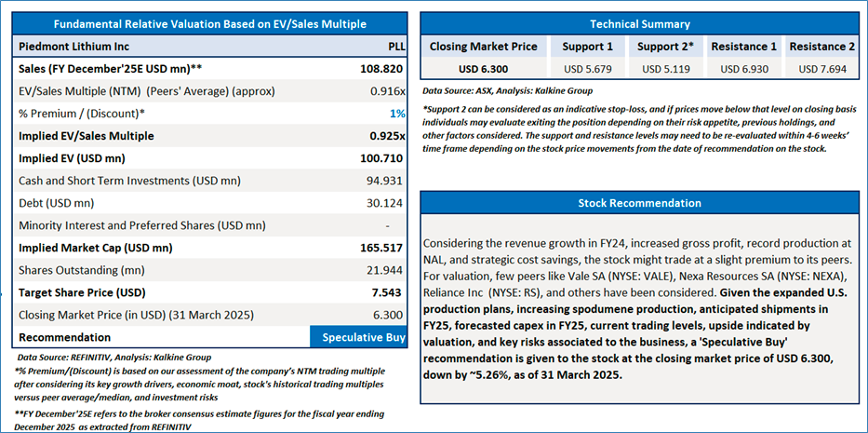Click the Closing Market Price column header
This screenshot has width=868, height=433.
(482, 47)
